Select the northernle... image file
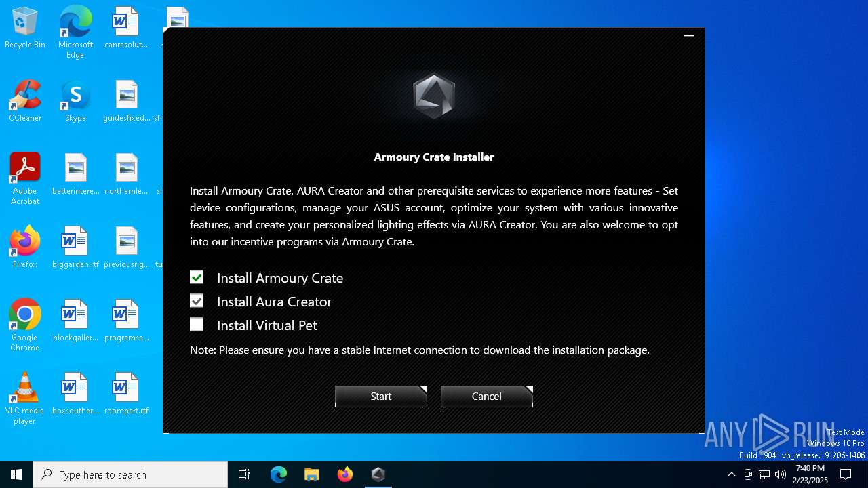This screenshot has width=868, height=488. click(126, 175)
